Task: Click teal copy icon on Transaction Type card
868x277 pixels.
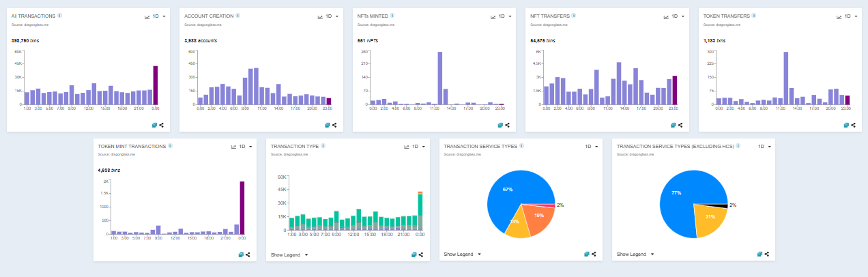Action: coord(414,254)
